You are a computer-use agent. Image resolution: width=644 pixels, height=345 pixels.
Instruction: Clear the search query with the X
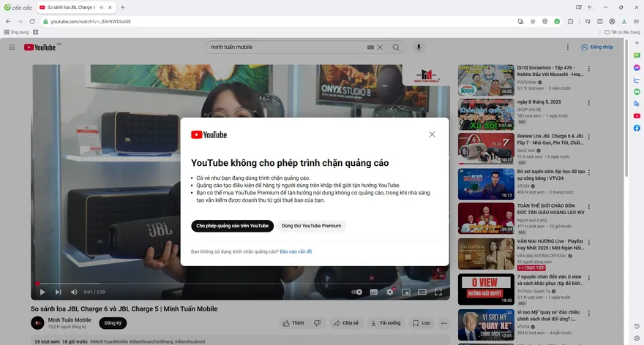[380, 48]
